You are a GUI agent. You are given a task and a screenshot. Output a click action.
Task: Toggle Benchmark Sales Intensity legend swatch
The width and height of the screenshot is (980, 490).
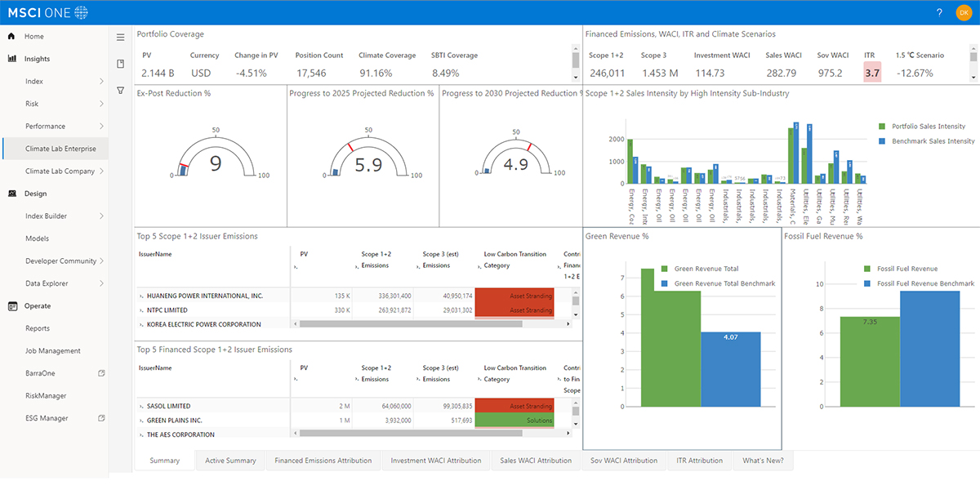pos(882,141)
